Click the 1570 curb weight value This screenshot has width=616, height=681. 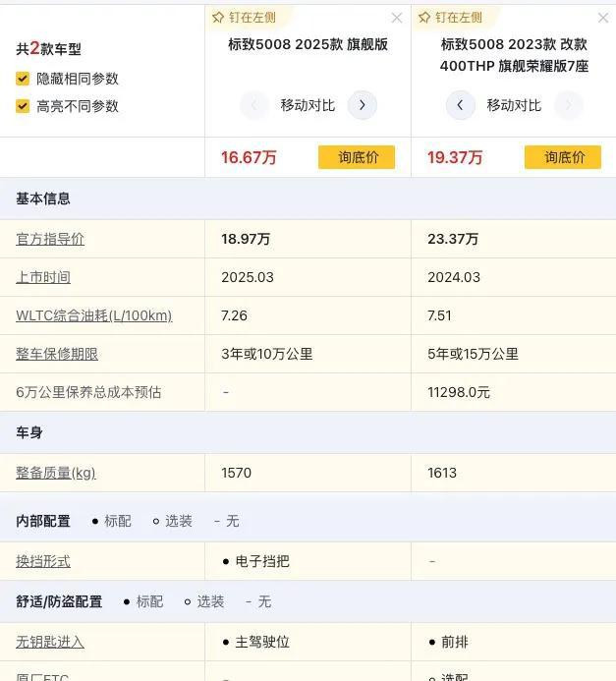(x=236, y=473)
